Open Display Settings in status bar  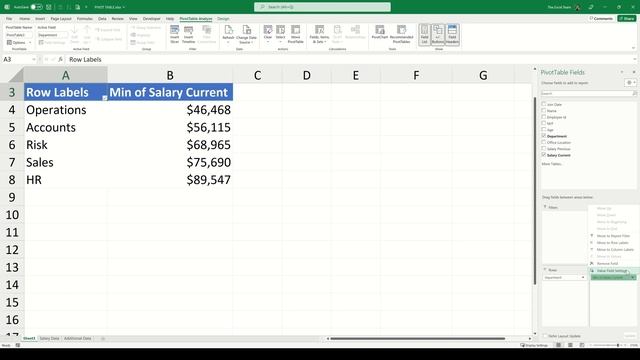coord(534,345)
